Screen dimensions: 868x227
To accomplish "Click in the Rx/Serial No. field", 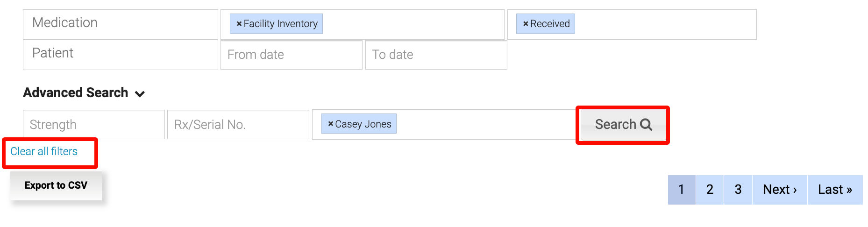I will [238, 125].
